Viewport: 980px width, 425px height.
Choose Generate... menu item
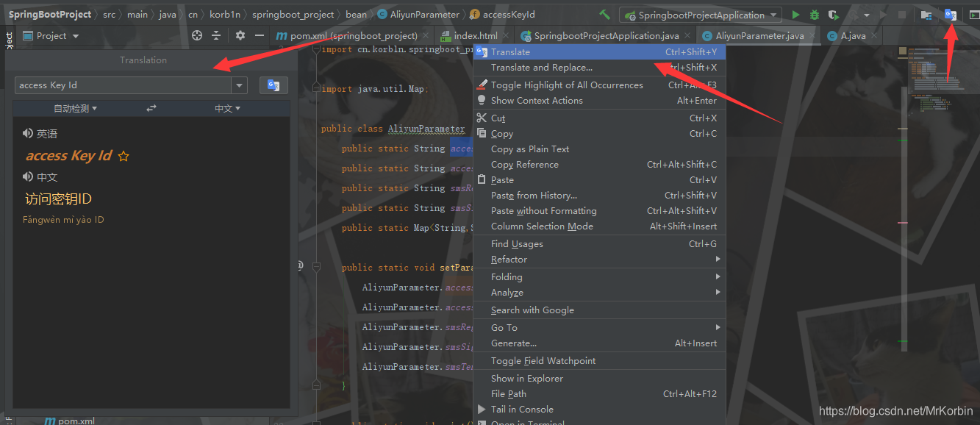(x=599, y=343)
